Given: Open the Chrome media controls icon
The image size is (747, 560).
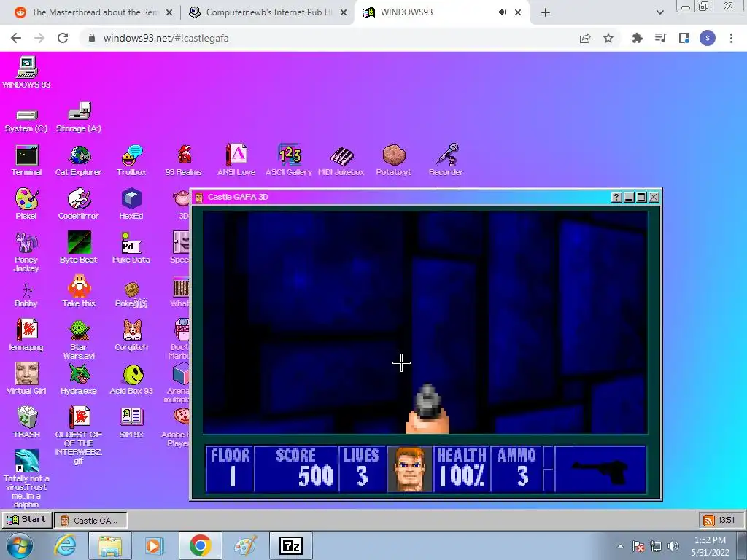Looking at the screenshot, I should coord(660,38).
